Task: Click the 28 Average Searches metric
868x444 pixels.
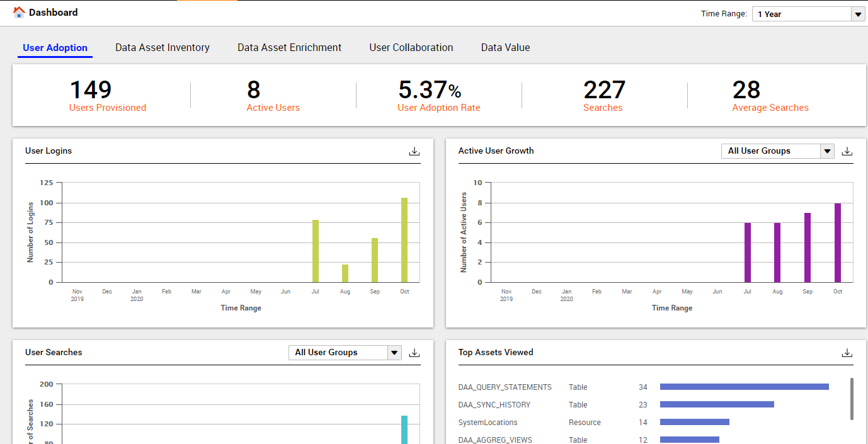Action: click(x=770, y=96)
